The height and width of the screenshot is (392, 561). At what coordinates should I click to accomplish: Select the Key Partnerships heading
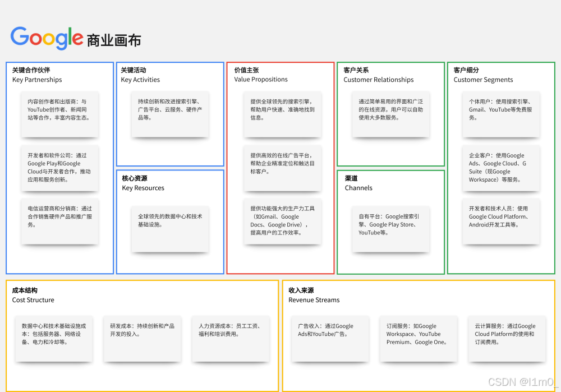coord(37,80)
